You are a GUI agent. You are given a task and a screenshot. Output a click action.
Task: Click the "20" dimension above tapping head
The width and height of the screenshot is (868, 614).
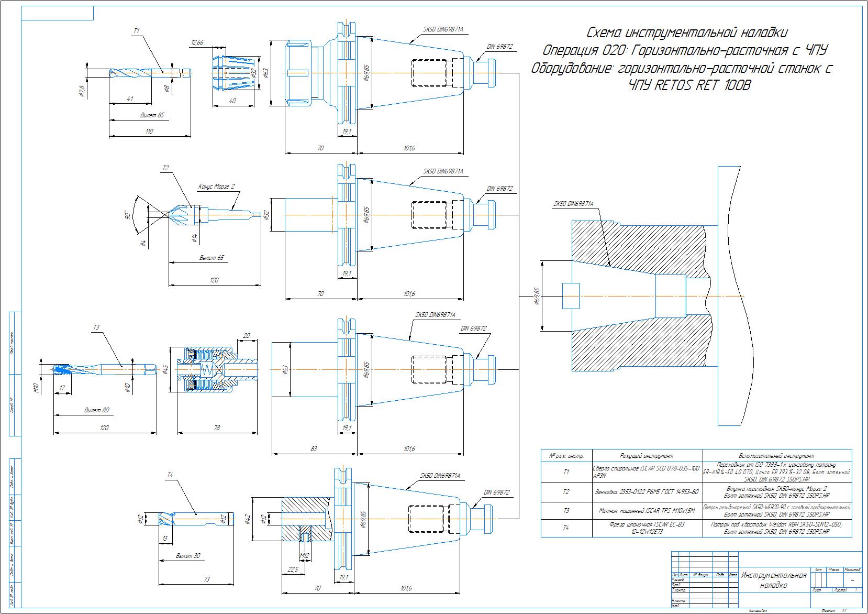(x=247, y=335)
